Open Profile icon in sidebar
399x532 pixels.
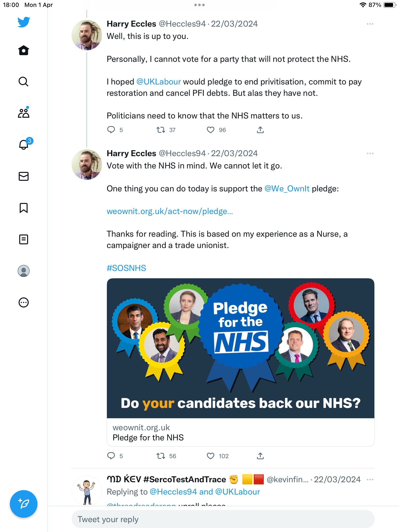(24, 271)
